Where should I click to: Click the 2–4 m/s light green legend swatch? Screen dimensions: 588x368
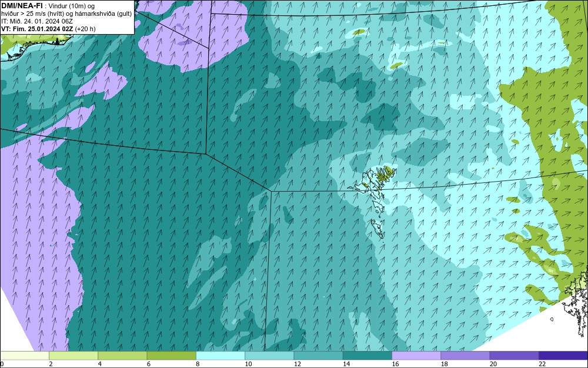(x=73, y=356)
